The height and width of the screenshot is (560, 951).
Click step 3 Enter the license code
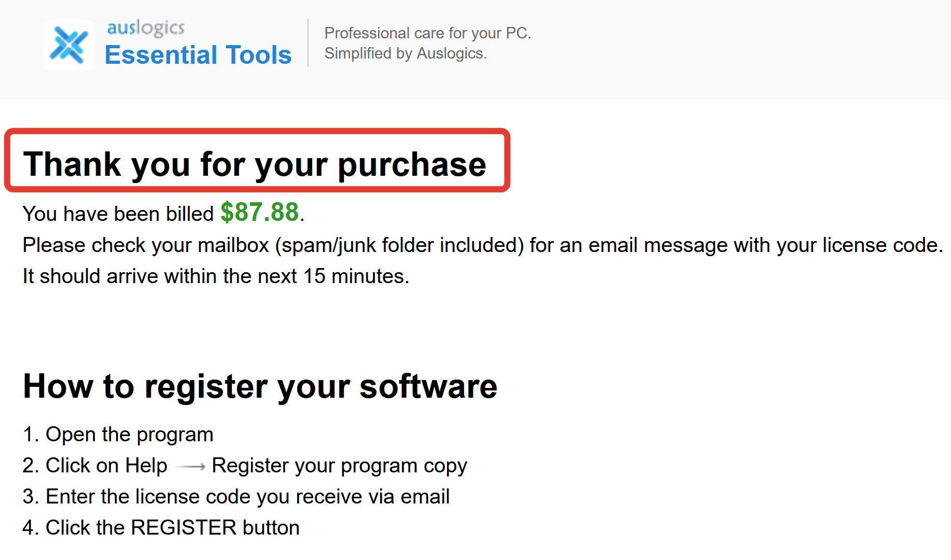click(236, 497)
